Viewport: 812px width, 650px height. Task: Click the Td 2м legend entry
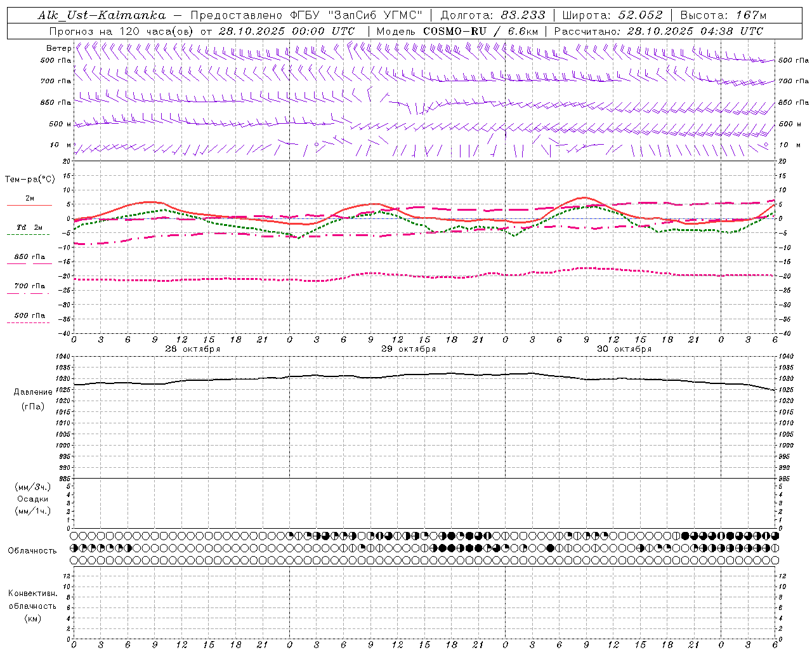(x=30, y=227)
